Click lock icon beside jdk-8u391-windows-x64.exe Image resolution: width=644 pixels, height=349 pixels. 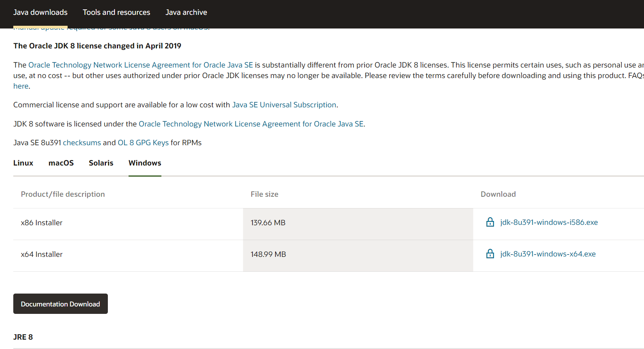pyautogui.click(x=490, y=254)
